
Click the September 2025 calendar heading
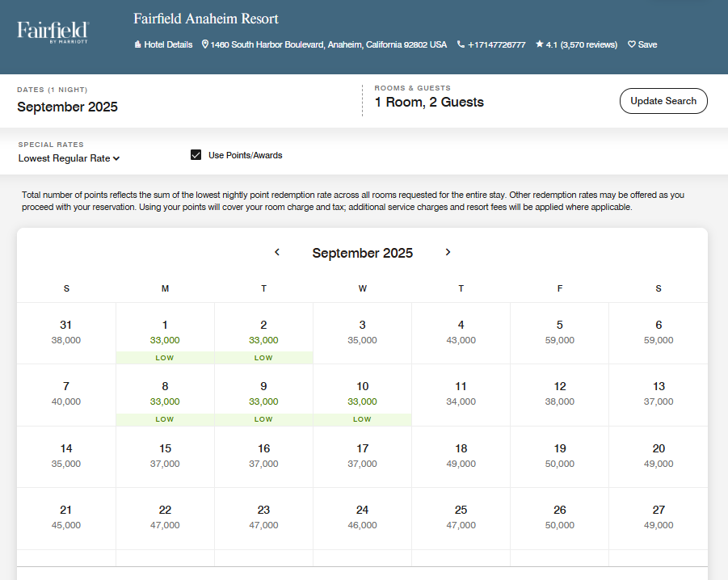pyautogui.click(x=362, y=253)
